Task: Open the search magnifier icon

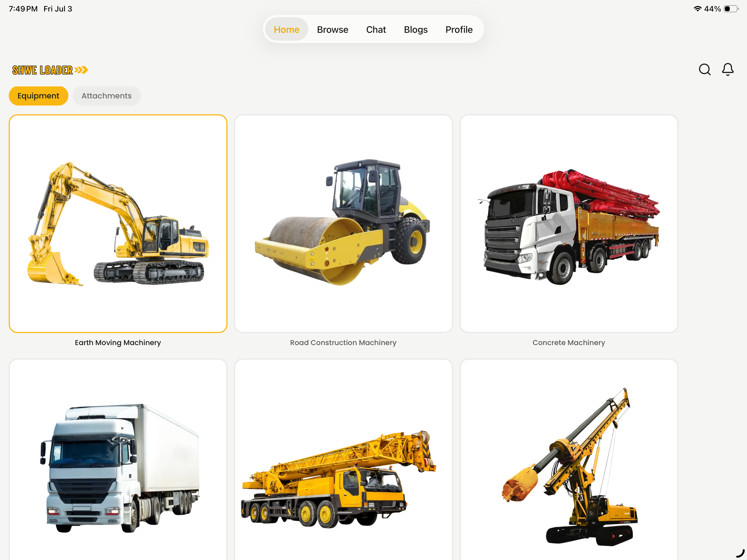Action: coord(704,69)
